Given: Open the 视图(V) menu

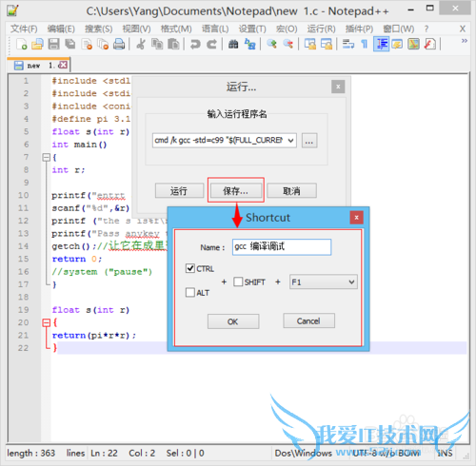Looking at the screenshot, I should coord(137,29).
